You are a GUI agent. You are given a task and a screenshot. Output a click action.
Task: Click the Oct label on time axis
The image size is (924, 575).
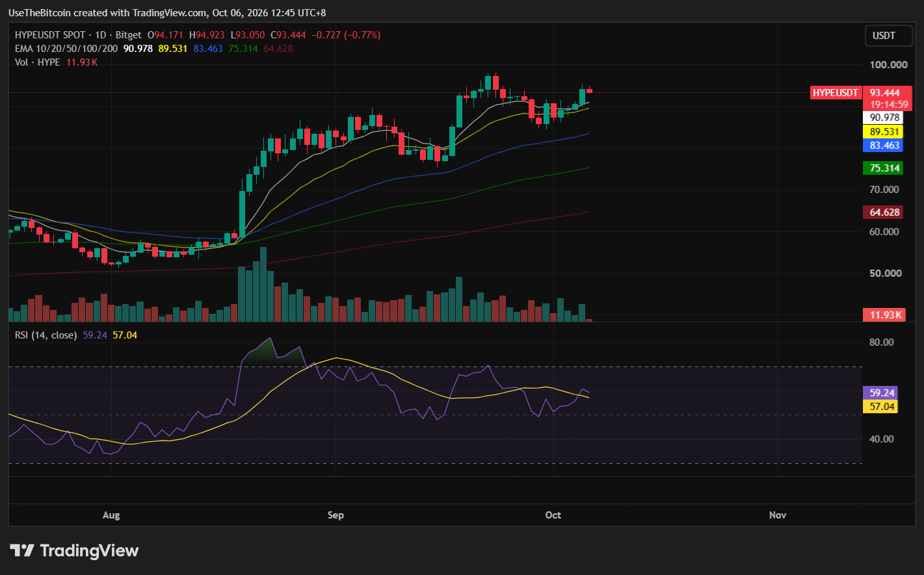(553, 515)
